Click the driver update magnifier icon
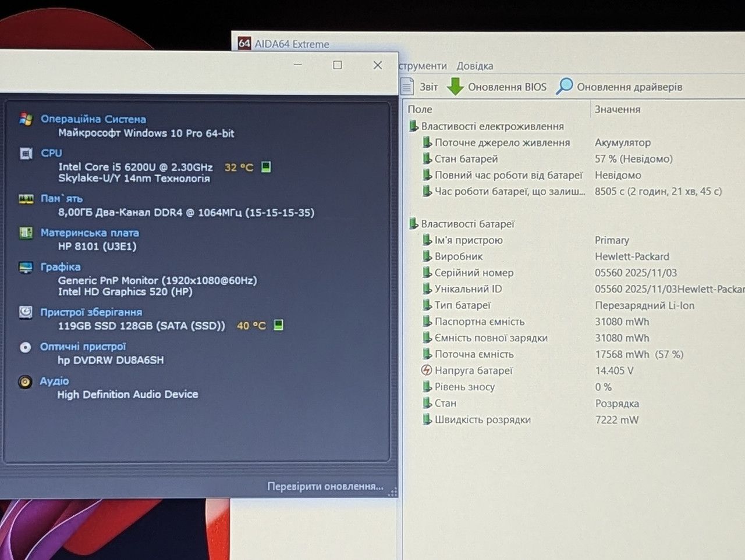This screenshot has height=560, width=745. (x=564, y=86)
